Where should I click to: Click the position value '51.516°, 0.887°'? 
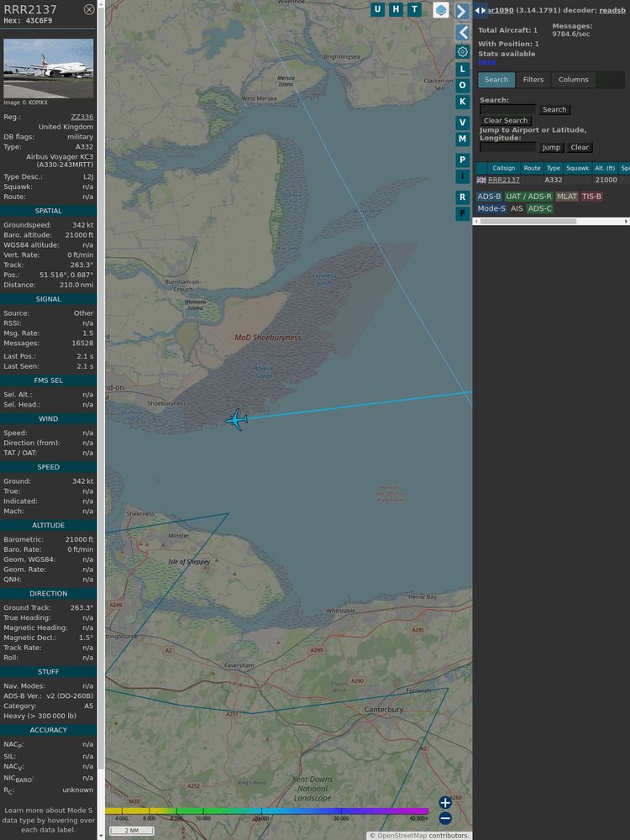66,275
